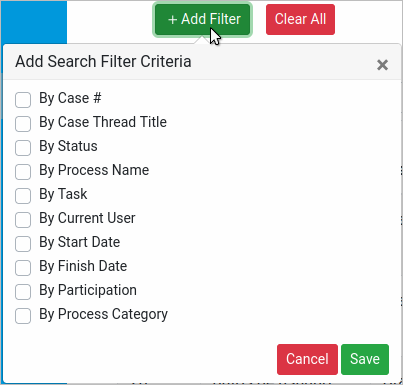The image size is (403, 385).
Task: Click the By Finish Date label
Action: [83, 266]
